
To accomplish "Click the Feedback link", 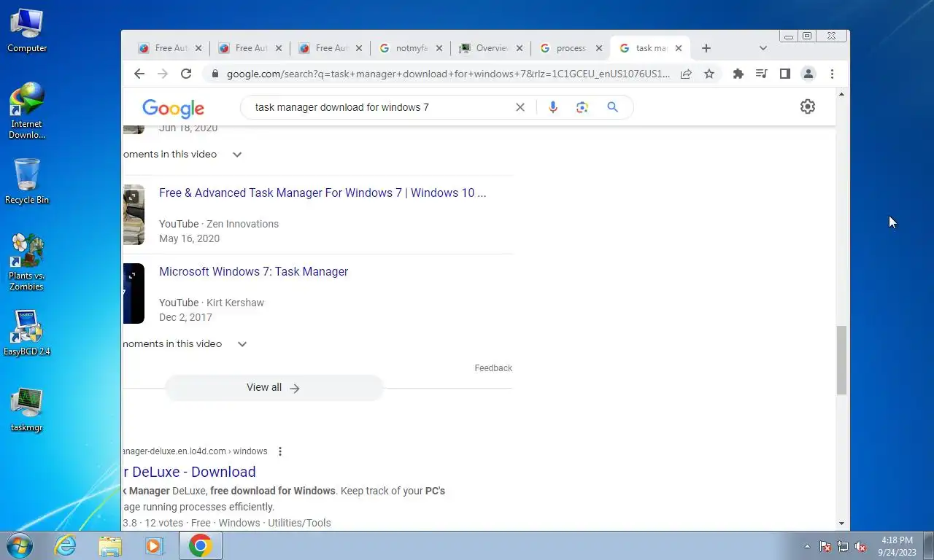I will click(x=493, y=368).
